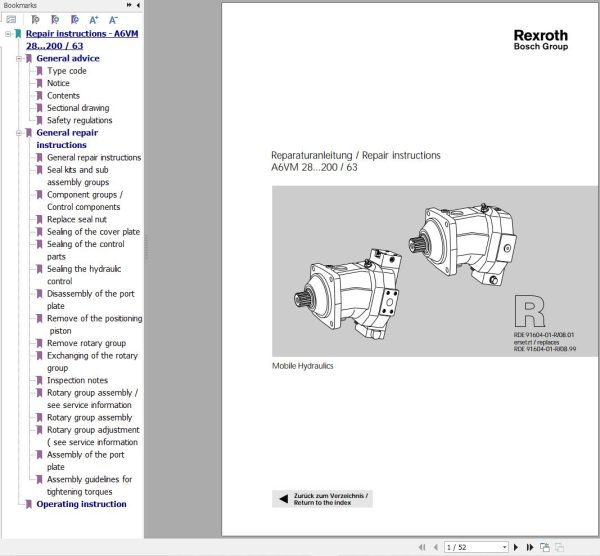This screenshot has width=600, height=556.
Task: Click bookmark icon beside Inspection notes
Action: (39, 380)
